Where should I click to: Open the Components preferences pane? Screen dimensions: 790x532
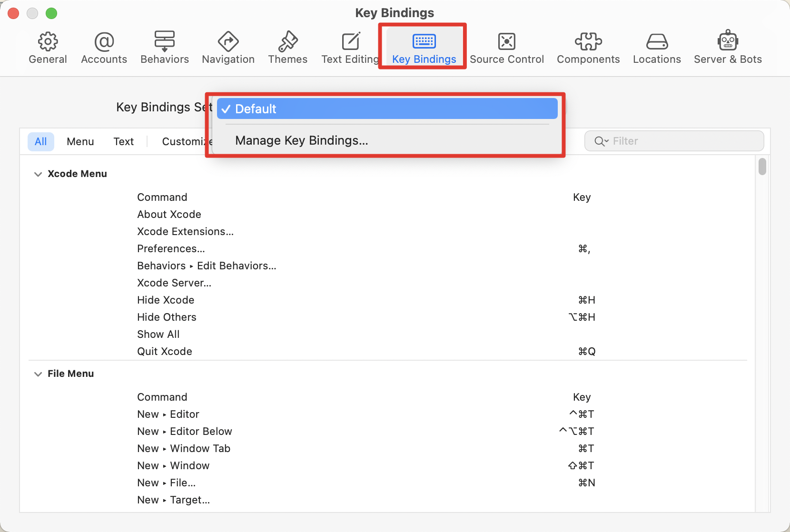pos(588,48)
